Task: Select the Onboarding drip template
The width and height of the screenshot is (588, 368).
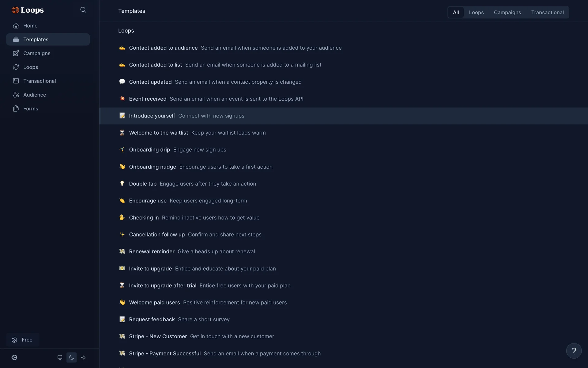Action: click(x=149, y=150)
